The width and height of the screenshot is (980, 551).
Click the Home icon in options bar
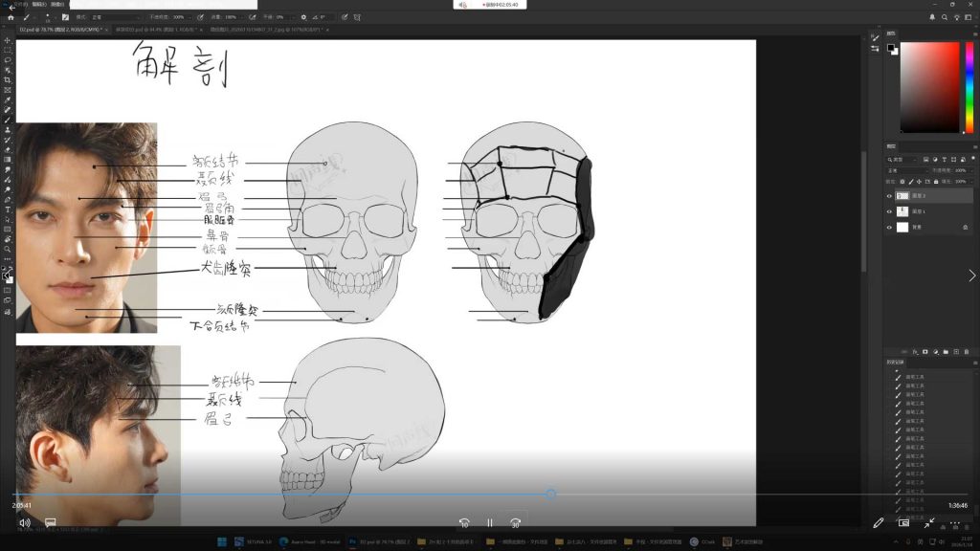point(11,17)
